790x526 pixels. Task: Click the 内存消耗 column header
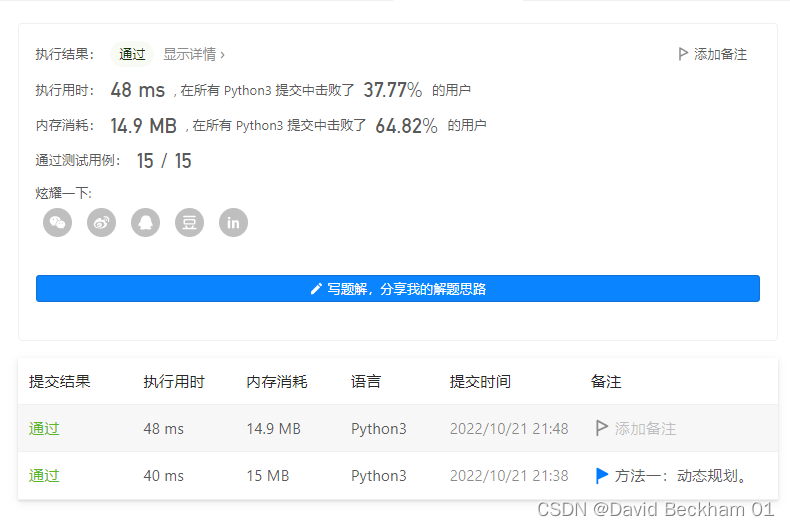coord(277,381)
